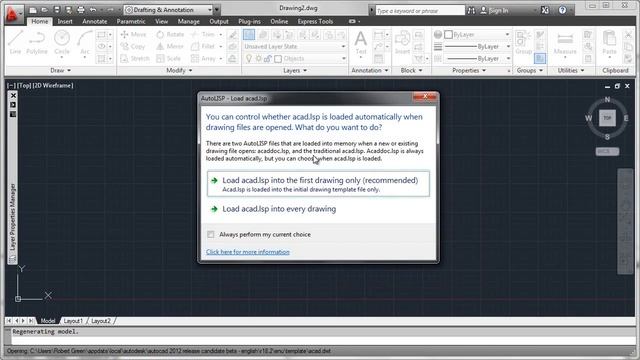640x360 pixels.
Task: Choose the Trim command
Action: (203, 34)
